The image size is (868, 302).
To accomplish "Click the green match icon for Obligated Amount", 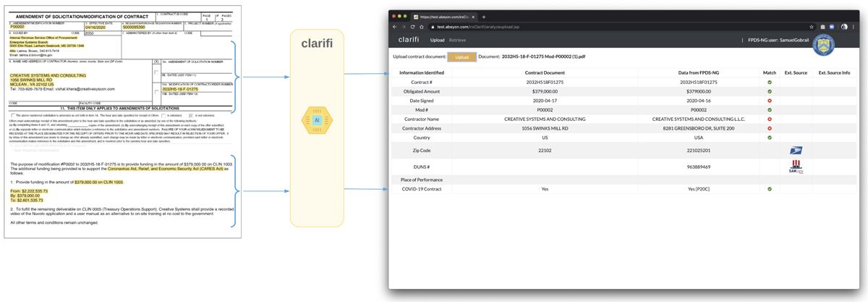I will (x=770, y=91).
